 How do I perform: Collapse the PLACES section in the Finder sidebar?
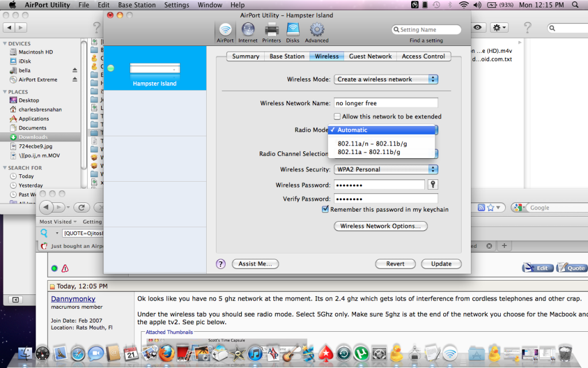[5, 91]
